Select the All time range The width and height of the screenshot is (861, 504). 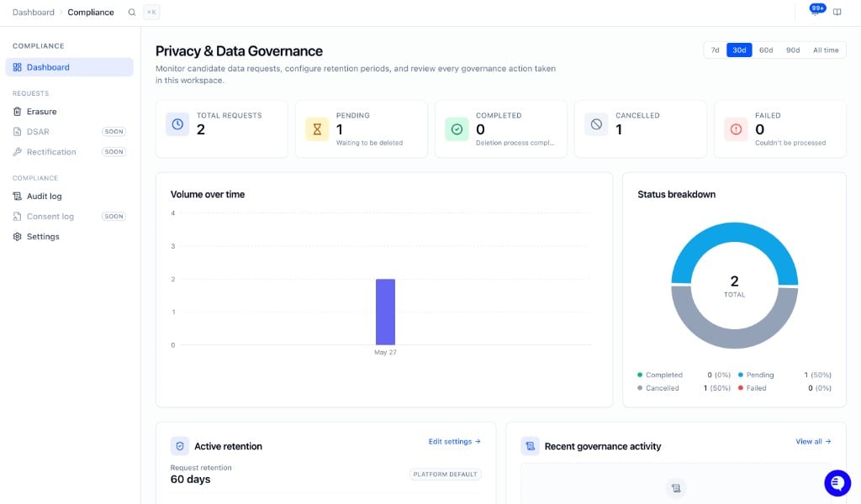[x=826, y=50]
